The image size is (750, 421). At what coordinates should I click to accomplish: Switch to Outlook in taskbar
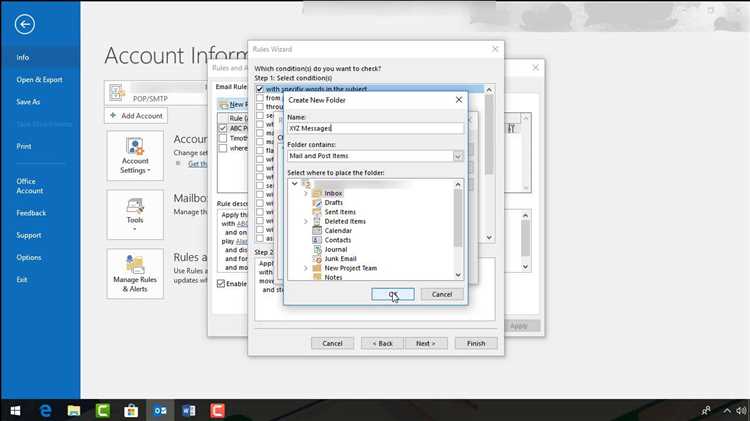pos(160,410)
